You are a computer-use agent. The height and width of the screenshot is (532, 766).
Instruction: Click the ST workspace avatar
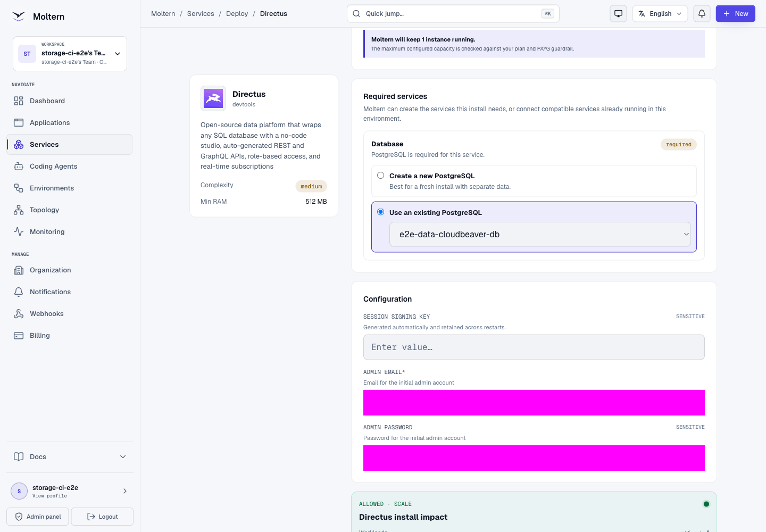tap(27, 54)
